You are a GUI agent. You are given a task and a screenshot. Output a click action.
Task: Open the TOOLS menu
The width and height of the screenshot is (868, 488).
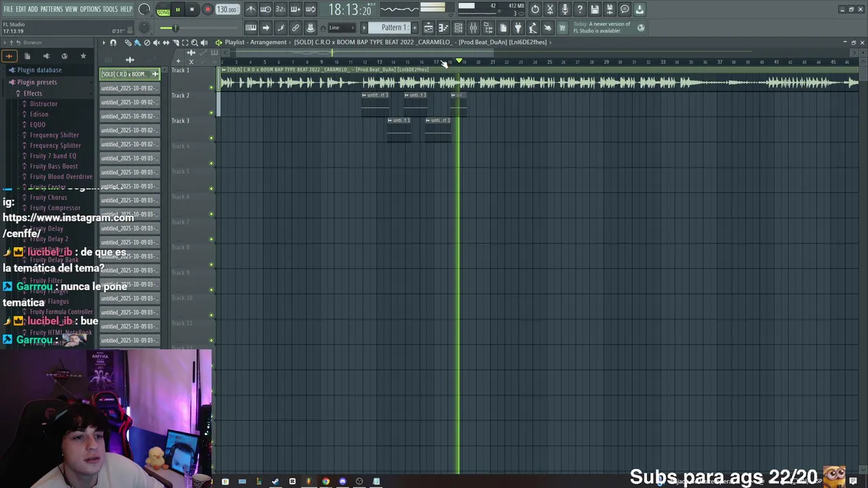coord(110,9)
